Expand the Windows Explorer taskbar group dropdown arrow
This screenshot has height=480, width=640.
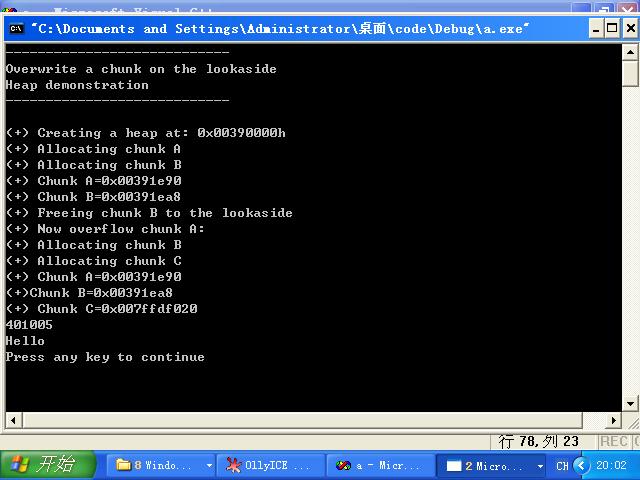pyautogui.click(x=209, y=465)
